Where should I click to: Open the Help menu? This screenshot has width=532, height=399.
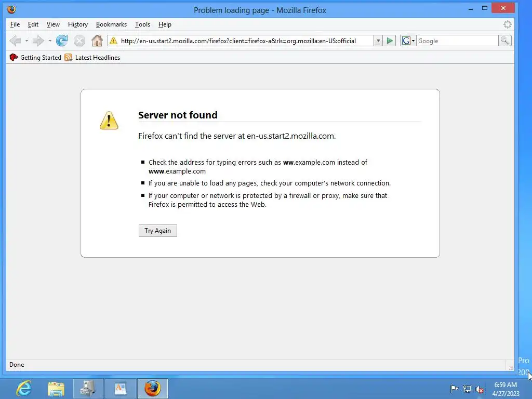tap(165, 24)
